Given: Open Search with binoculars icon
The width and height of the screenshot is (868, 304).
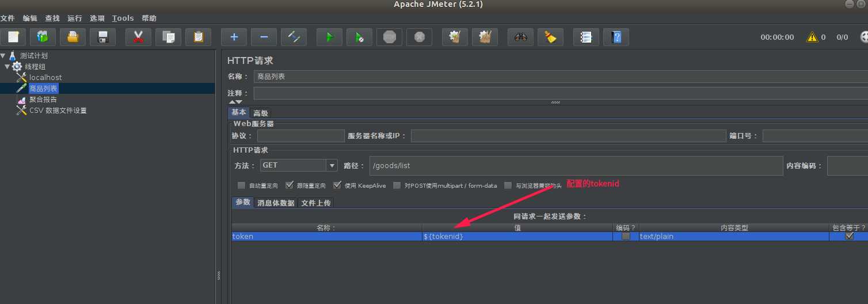Looking at the screenshot, I should pyautogui.click(x=520, y=37).
